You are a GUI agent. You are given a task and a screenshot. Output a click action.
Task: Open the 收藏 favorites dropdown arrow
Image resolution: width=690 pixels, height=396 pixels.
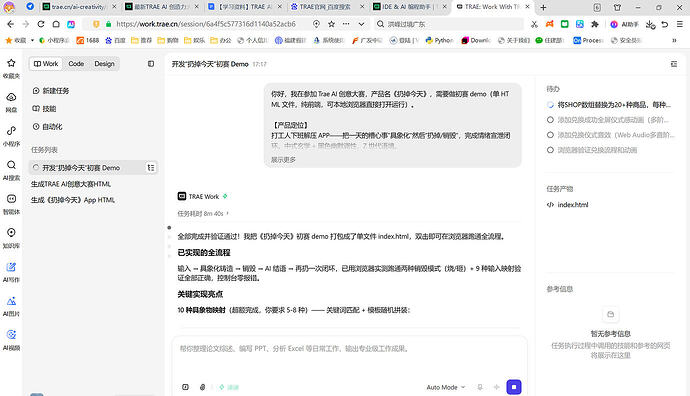pos(32,40)
